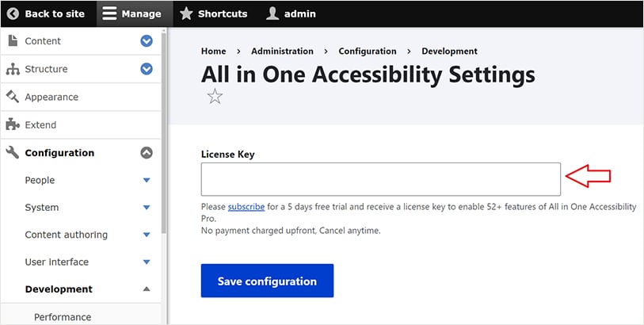
Task: Go to Administration breadcrumb link
Action: (282, 52)
